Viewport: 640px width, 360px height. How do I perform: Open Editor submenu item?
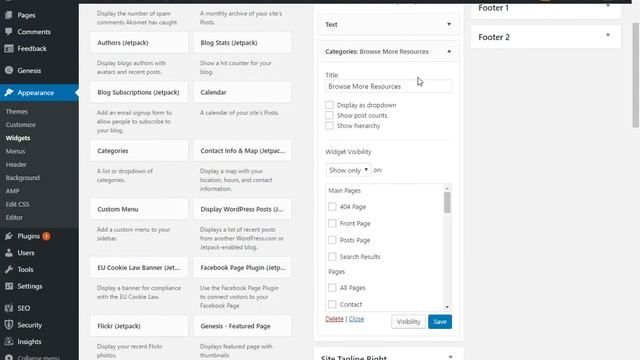pyautogui.click(x=14, y=218)
